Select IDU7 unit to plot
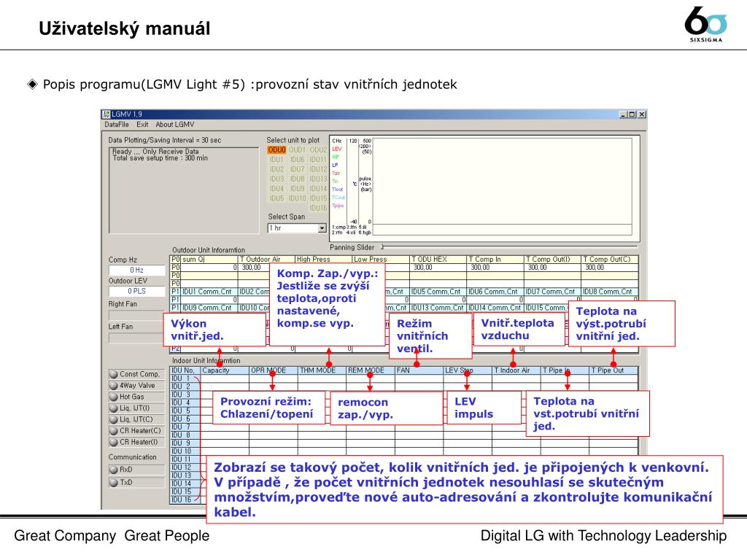The width and height of the screenshot is (747, 560). point(298,169)
